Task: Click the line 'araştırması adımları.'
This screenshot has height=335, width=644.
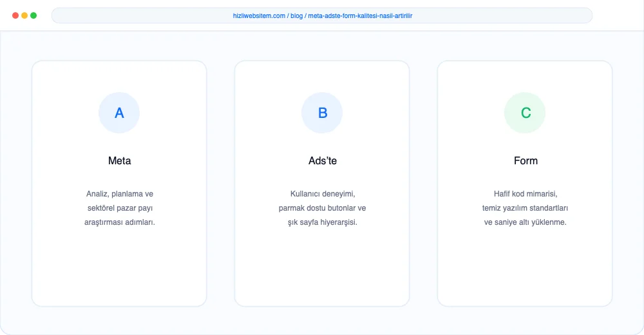Action: click(120, 222)
